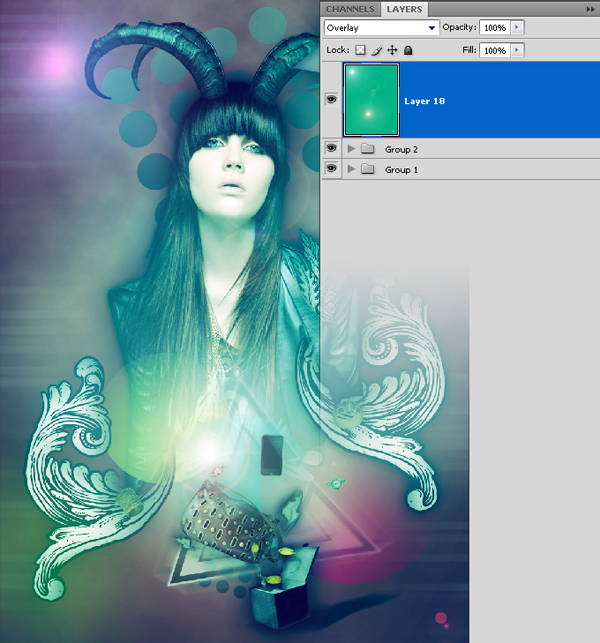Viewport: 600px width, 643px height.
Task: Toggle lock image pixels brush icon
Action: 376,50
